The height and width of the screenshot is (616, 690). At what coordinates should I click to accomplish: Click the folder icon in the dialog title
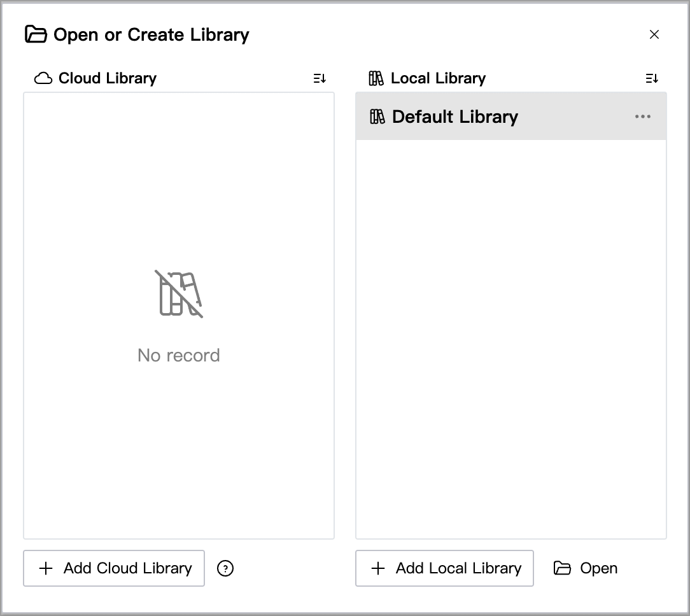pyautogui.click(x=36, y=34)
